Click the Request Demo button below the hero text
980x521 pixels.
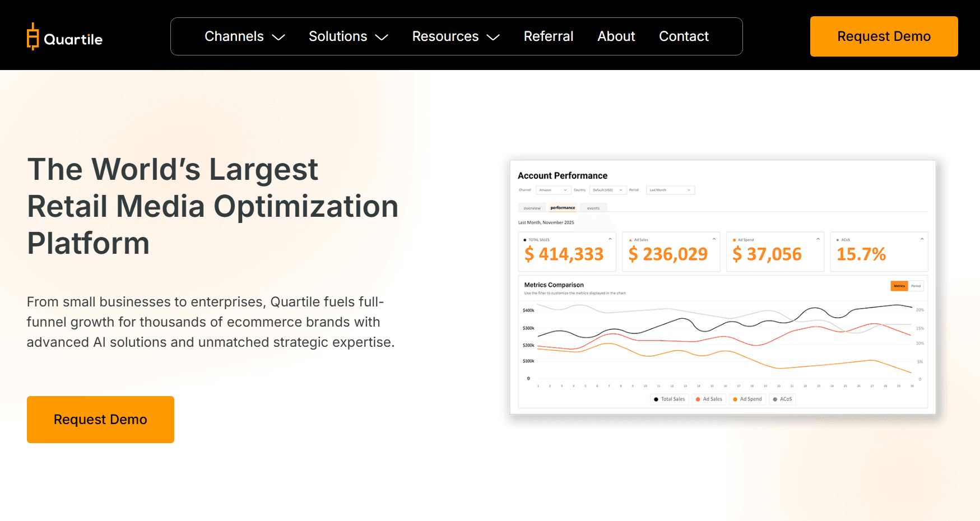(100, 420)
